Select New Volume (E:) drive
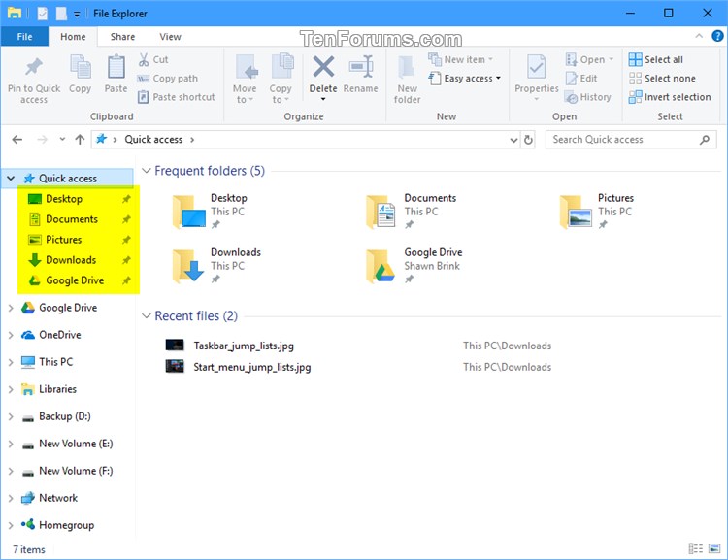The height and width of the screenshot is (560, 728). point(76,444)
